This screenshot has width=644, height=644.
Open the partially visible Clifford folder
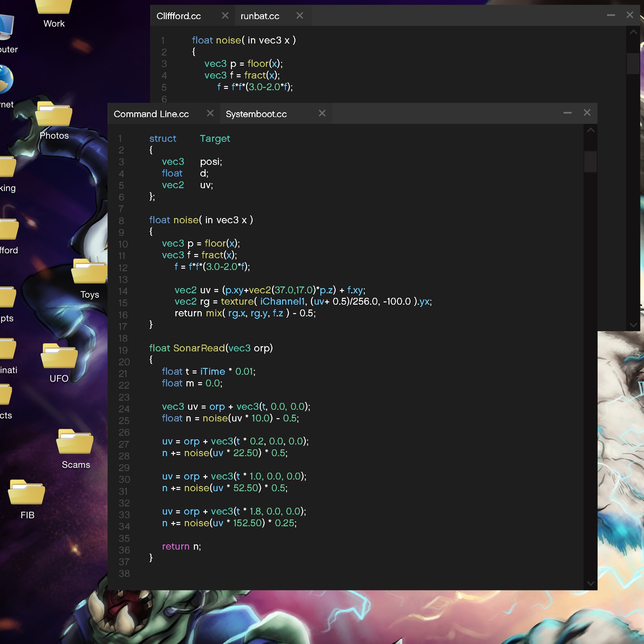pos(8,230)
